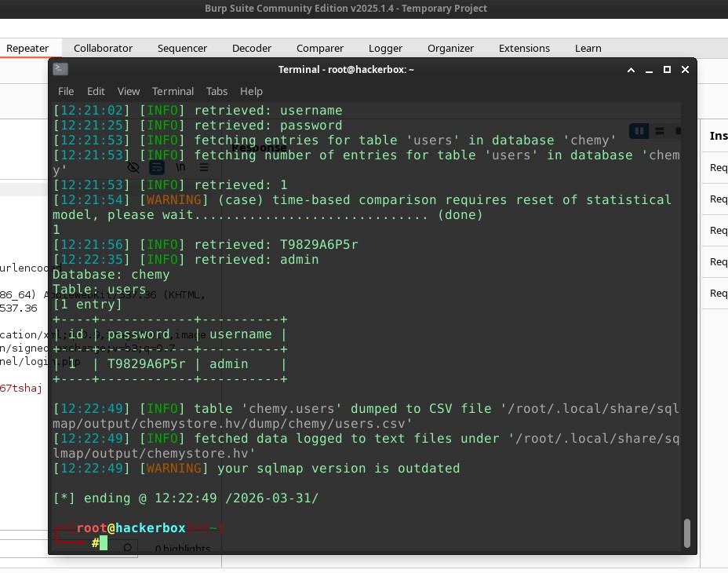The height and width of the screenshot is (573, 728).
Task: Open the terminal's Help menu
Action: (251, 91)
